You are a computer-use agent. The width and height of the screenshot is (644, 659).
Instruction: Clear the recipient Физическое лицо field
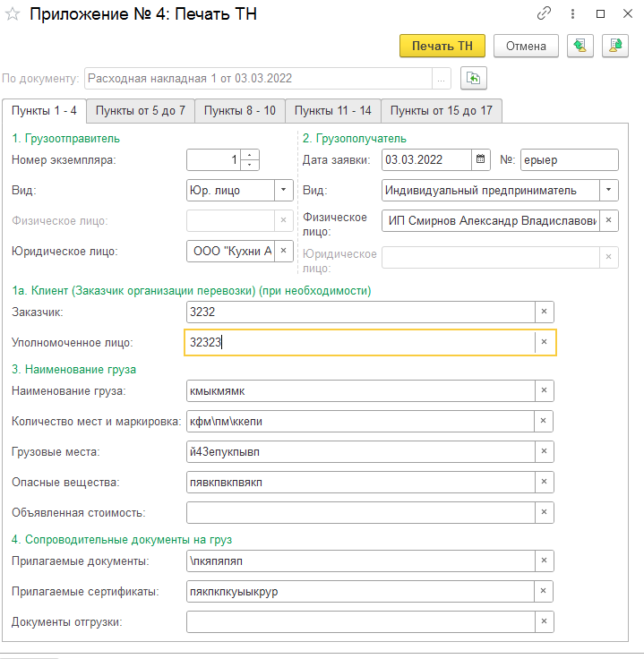pos(609,220)
